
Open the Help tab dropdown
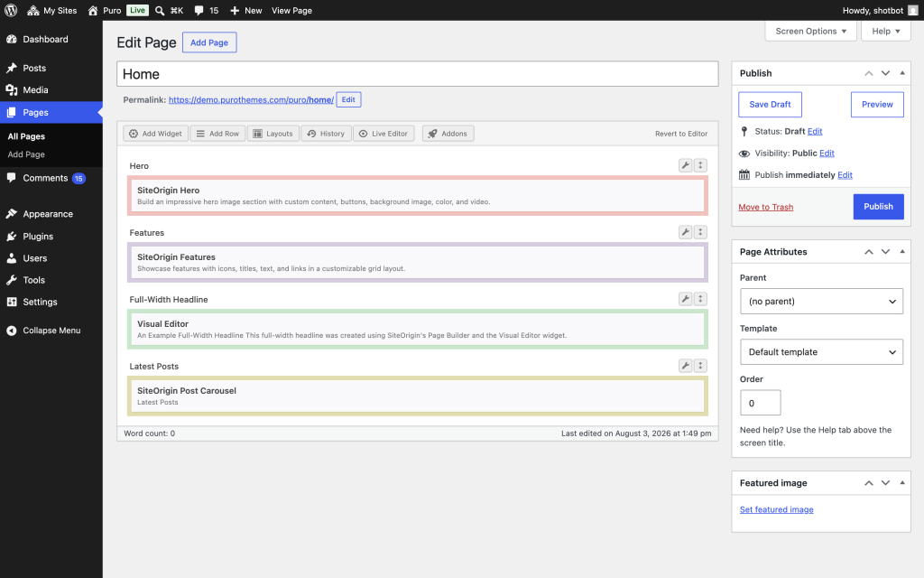(886, 32)
